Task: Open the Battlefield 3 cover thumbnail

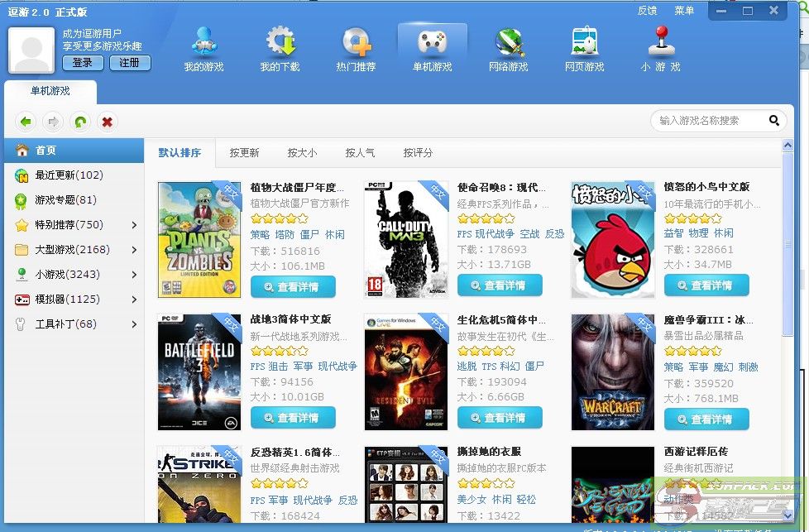Action: coord(199,372)
